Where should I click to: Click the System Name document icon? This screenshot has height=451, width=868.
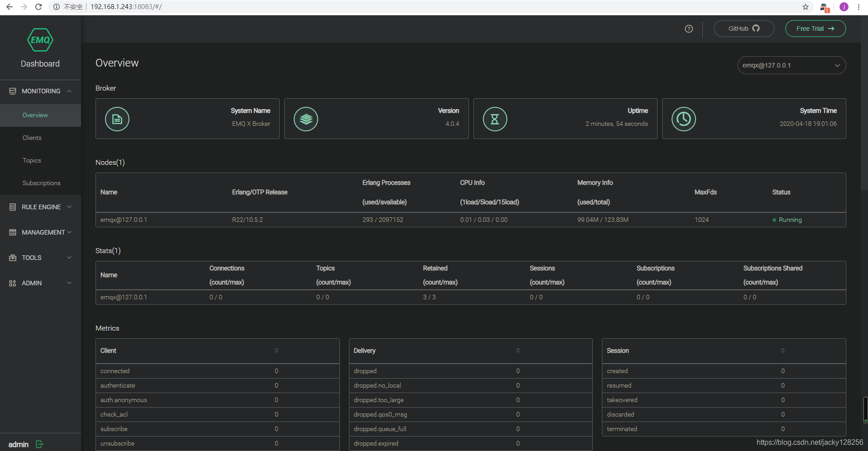(x=117, y=119)
